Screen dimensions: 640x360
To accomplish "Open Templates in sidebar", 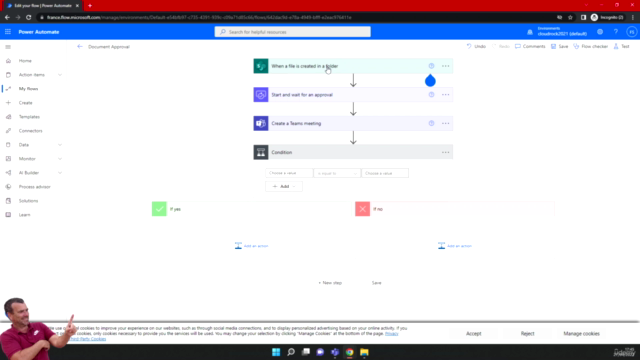I will tap(29, 117).
